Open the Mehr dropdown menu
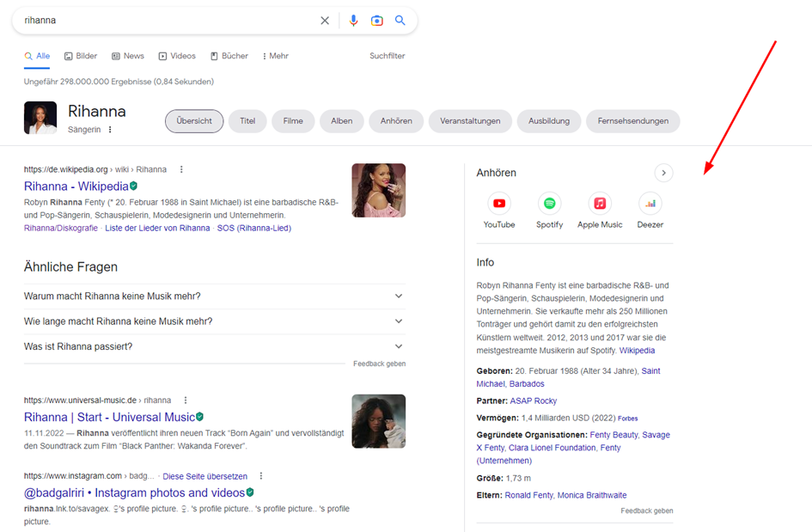812x532 pixels. click(275, 56)
